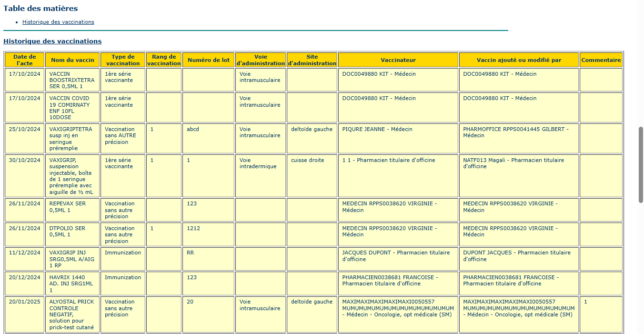Viewport: 644px width, 334px height.
Task: Click the Nom du vaccin column header
Action: [72, 60]
